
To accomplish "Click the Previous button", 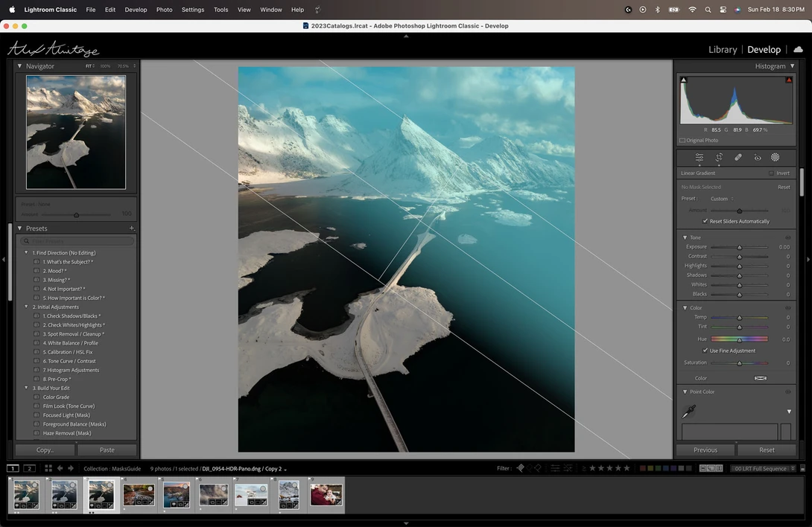I will (x=705, y=450).
